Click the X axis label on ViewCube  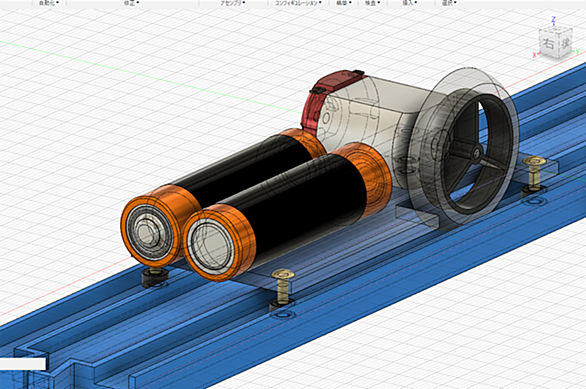point(534,55)
